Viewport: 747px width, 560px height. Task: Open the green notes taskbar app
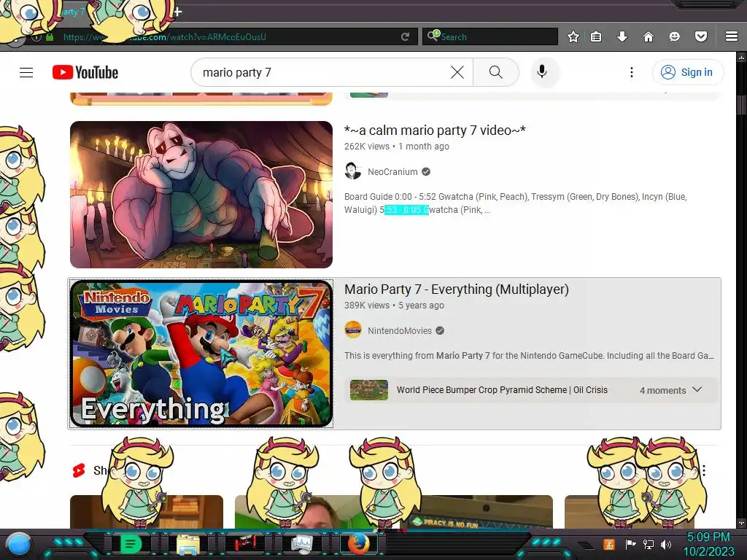(x=131, y=544)
